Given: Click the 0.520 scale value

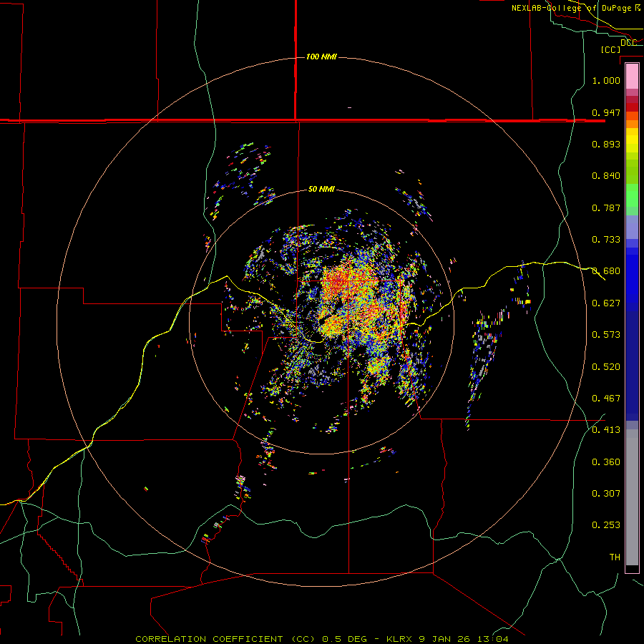Looking at the screenshot, I should [606, 367].
